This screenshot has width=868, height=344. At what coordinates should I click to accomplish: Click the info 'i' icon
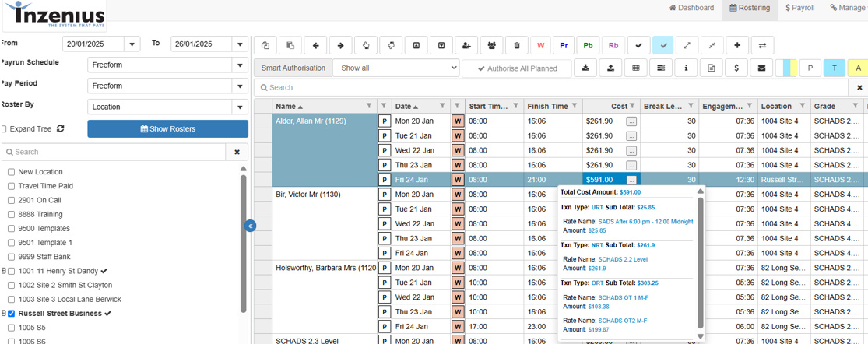(x=687, y=68)
